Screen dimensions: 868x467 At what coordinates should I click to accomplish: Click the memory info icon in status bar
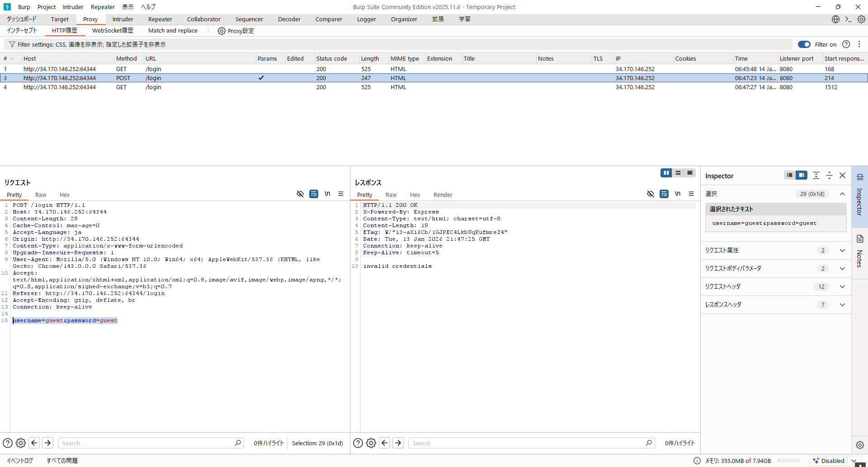point(697,461)
